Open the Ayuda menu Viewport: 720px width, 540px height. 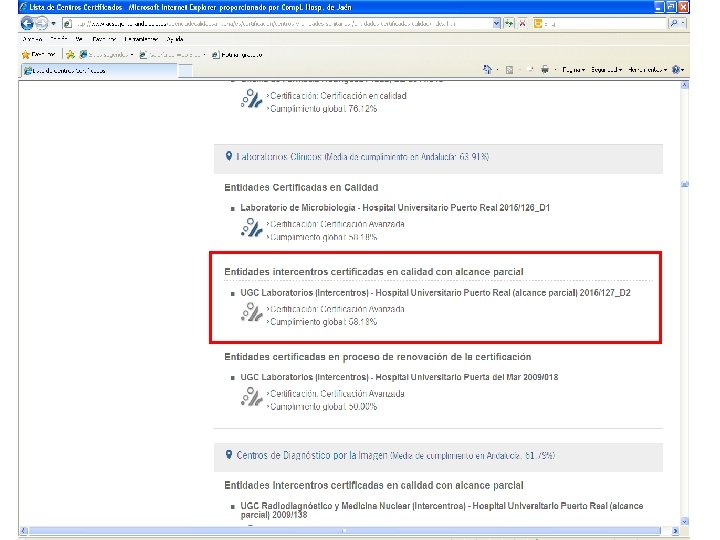point(175,39)
